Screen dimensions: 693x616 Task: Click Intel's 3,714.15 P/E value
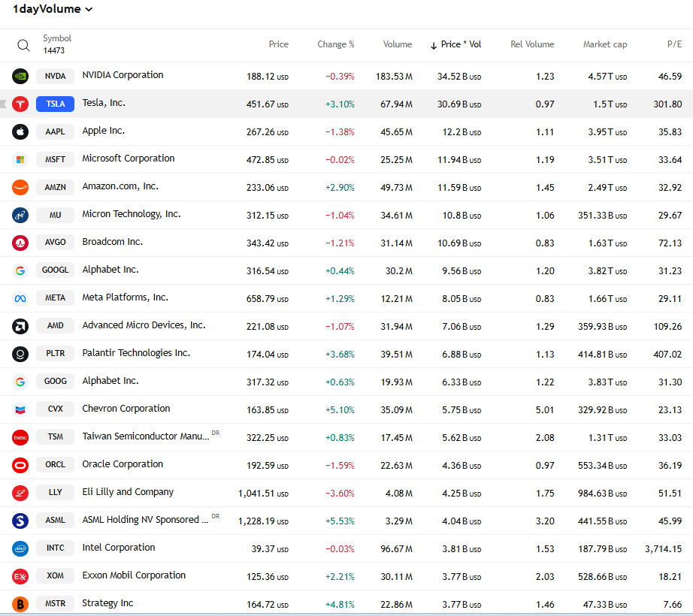tap(664, 549)
